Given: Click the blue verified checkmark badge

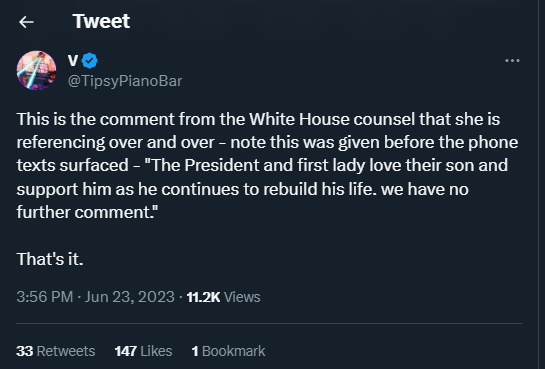Looking at the screenshot, I should 90,61.
